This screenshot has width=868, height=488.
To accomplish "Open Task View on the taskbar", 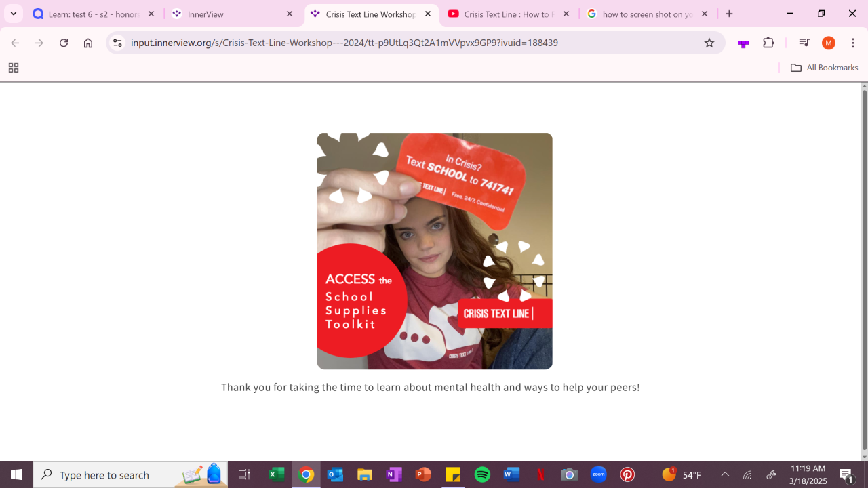I will 244,474.
